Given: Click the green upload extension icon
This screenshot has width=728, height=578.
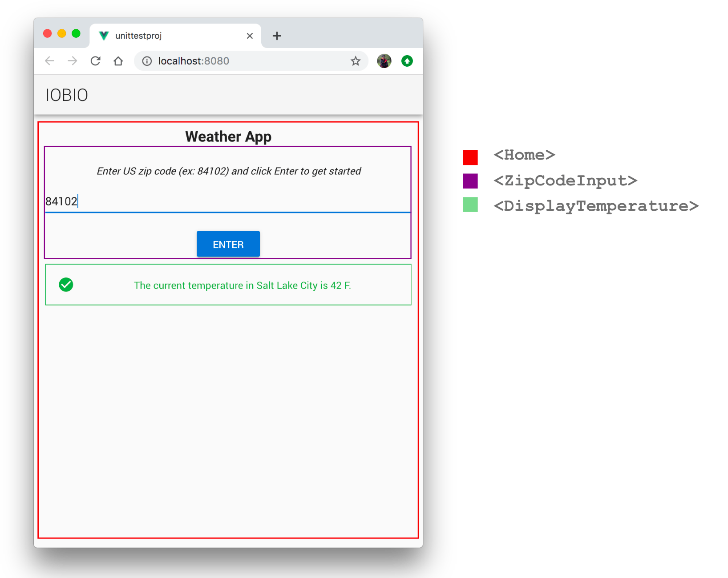Looking at the screenshot, I should (407, 61).
